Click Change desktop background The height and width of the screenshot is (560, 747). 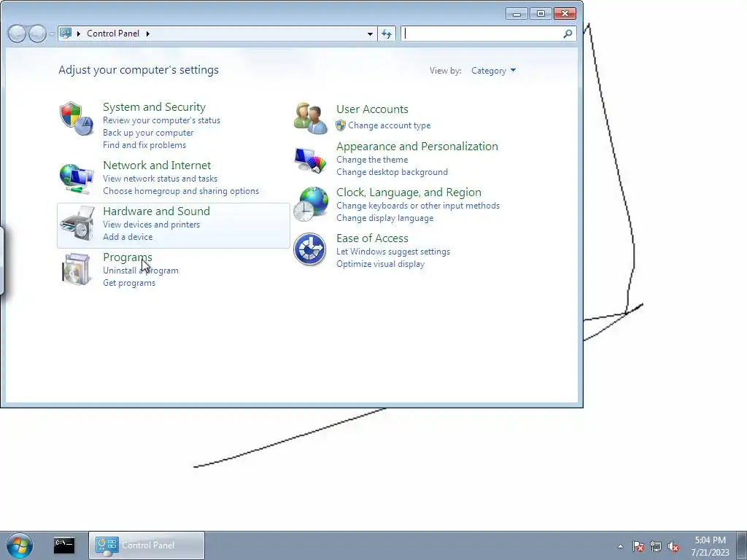click(x=392, y=172)
